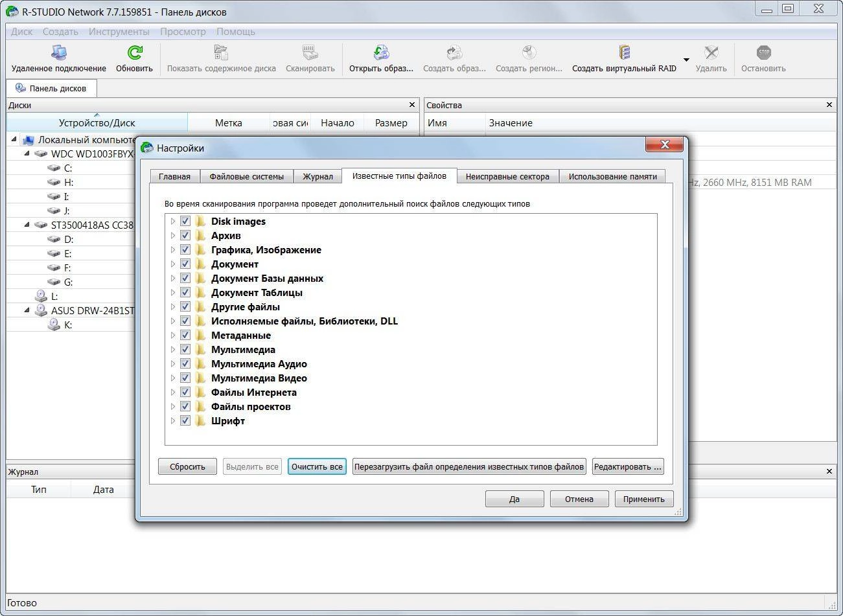Toggle the Графика, Изображение checkbox
The width and height of the screenshot is (843, 616).
coord(185,250)
